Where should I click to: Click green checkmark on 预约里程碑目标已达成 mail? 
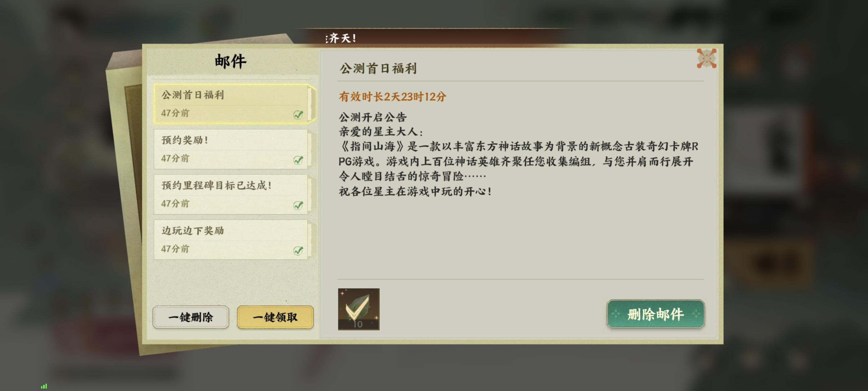(x=298, y=205)
